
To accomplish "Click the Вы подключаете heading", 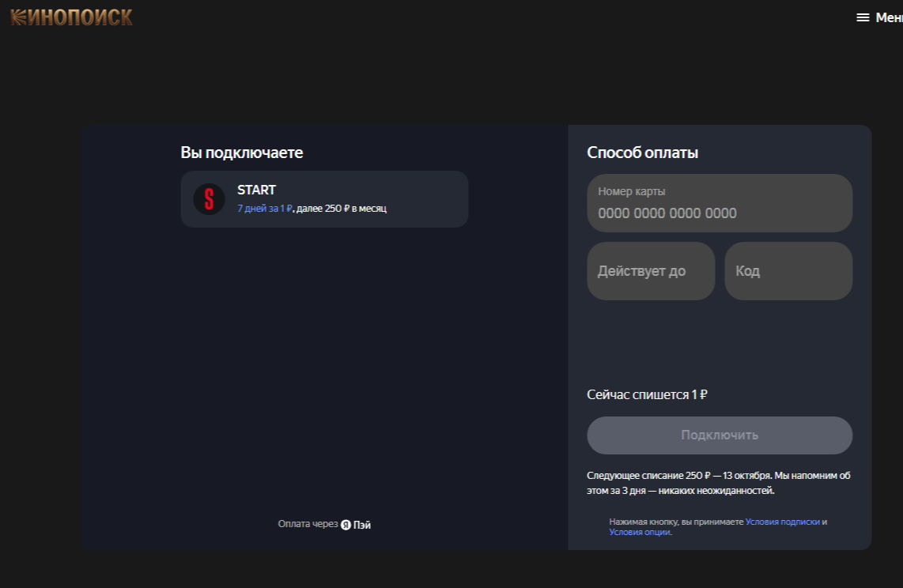I will click(241, 153).
